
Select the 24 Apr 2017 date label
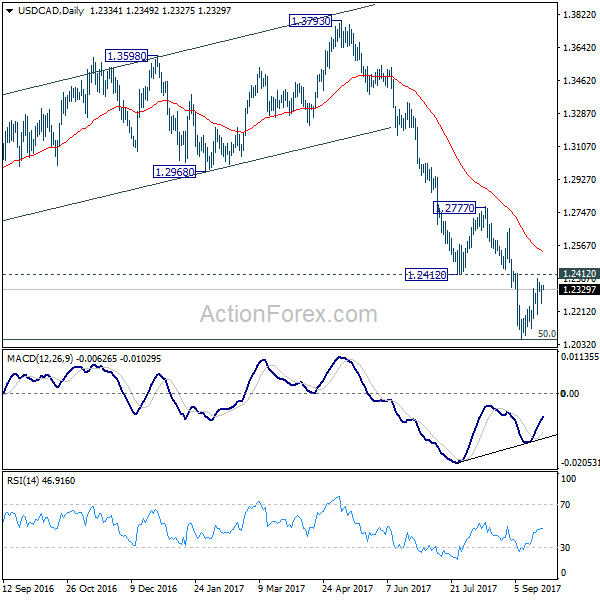coord(347,588)
